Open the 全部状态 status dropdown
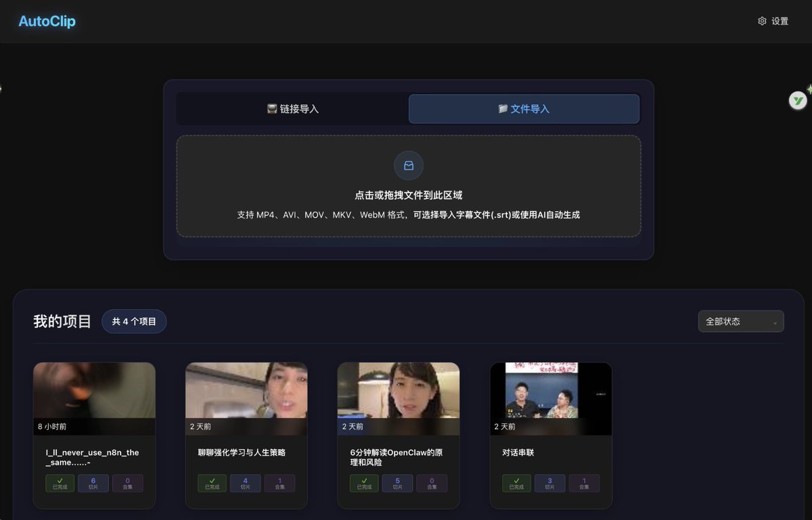Screen dimensions: 812x520 click(x=741, y=321)
